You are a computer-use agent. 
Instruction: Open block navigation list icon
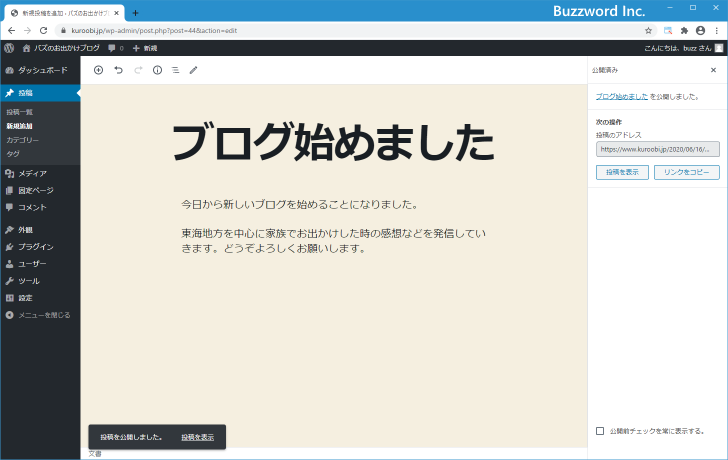click(x=176, y=70)
